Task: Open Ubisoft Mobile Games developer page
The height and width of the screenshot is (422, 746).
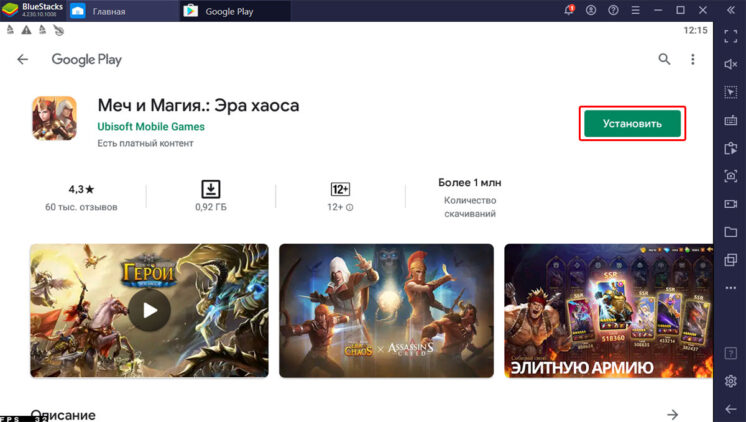Action: pyautogui.click(x=151, y=127)
